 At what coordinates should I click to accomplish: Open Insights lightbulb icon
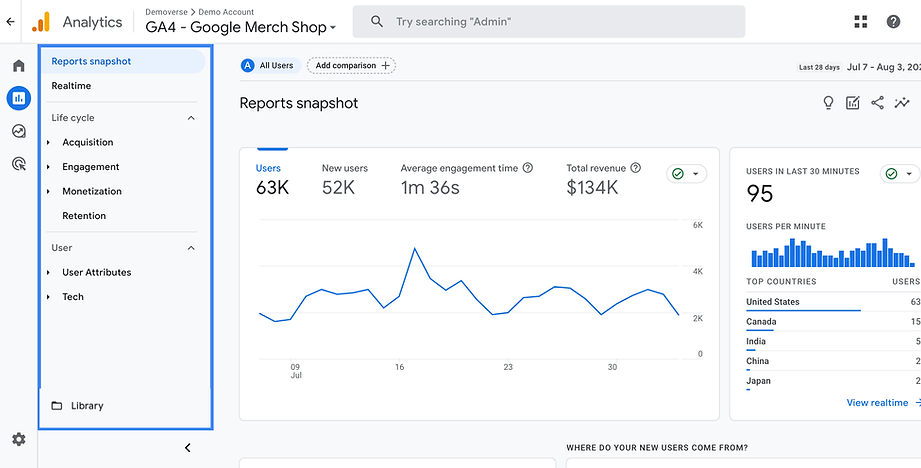pyautogui.click(x=828, y=103)
